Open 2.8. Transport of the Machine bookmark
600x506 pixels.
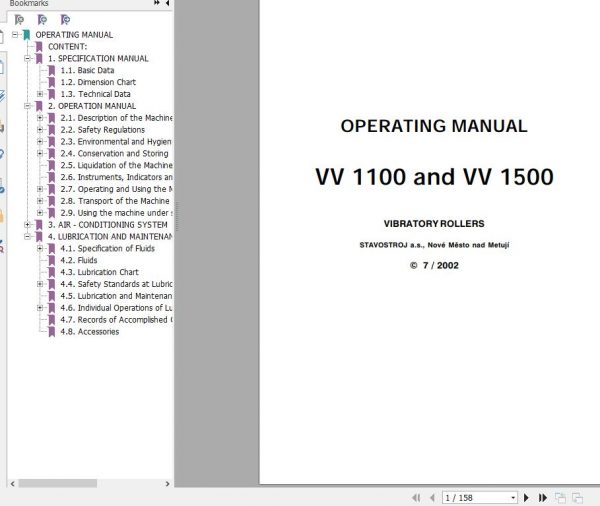click(115, 201)
